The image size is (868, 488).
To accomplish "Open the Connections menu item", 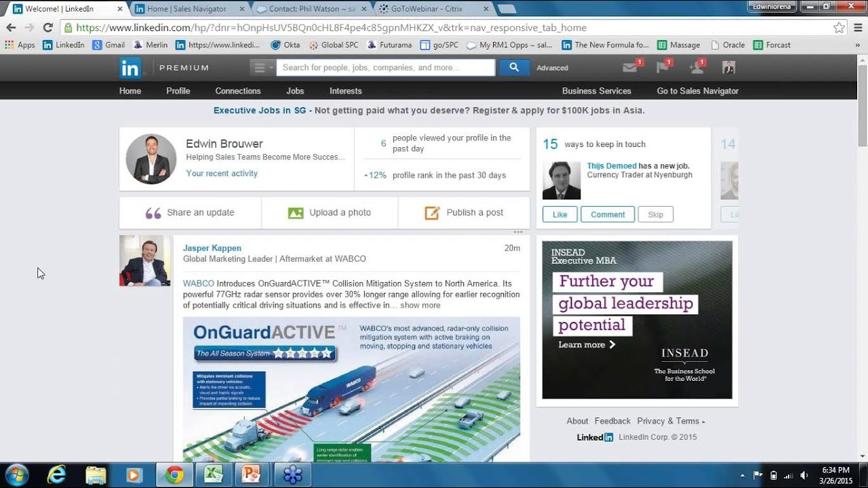I will [237, 91].
